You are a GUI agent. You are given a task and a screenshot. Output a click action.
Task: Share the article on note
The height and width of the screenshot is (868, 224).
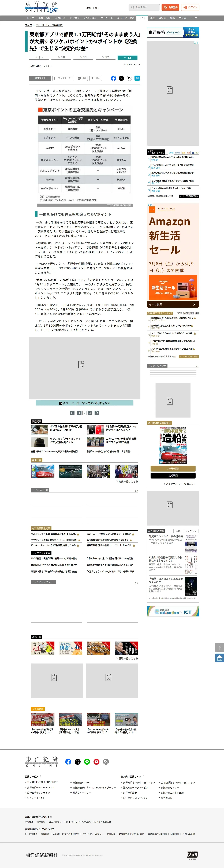point(129,78)
